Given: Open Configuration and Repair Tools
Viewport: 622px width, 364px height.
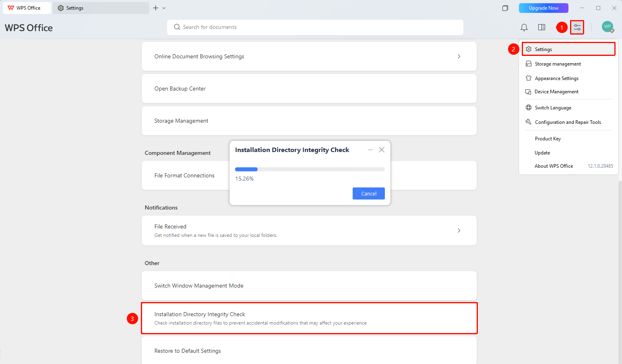Looking at the screenshot, I should pyautogui.click(x=568, y=122).
